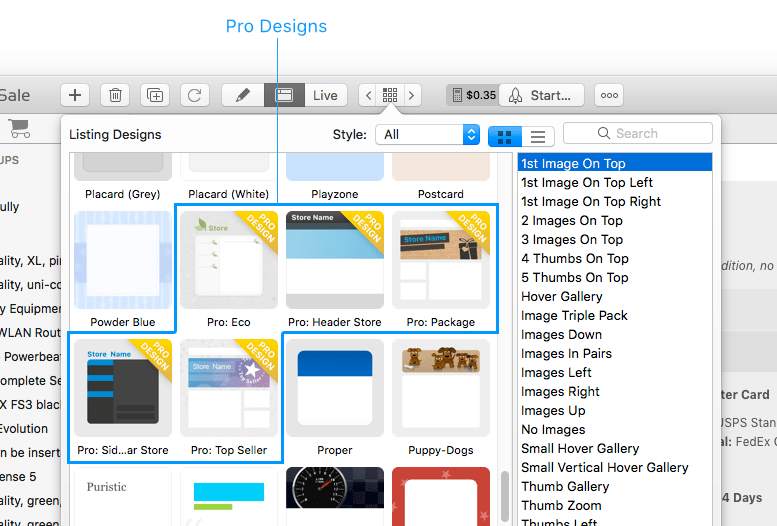Viewport: 777px width, 526px height.
Task: Select Thumb Zoom layout
Action: pyautogui.click(x=615, y=506)
